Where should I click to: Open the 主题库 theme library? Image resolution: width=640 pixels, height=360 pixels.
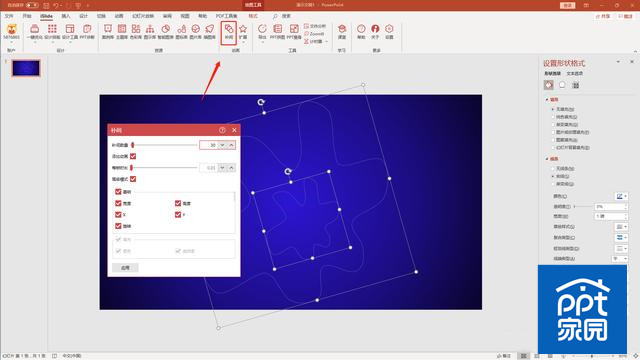(x=122, y=32)
